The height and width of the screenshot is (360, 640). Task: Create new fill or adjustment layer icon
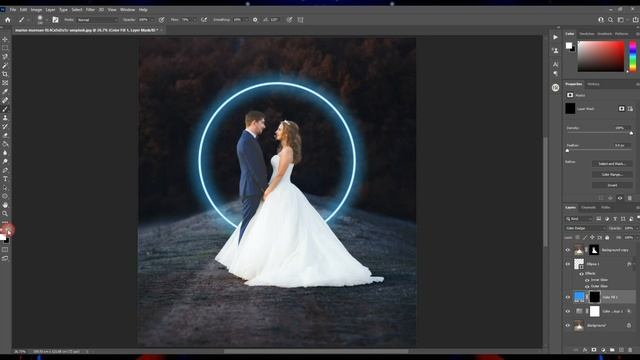tap(603, 350)
